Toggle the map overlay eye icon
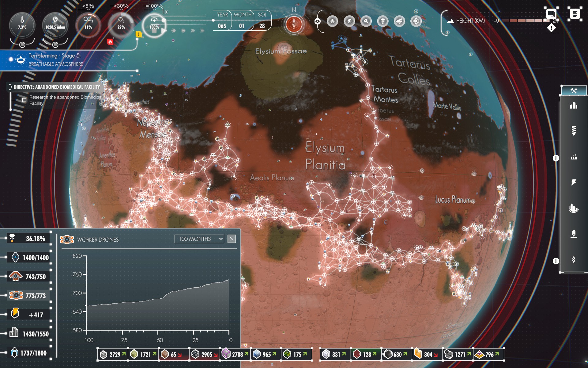Viewport: 588px width, 368px height. click(x=318, y=21)
